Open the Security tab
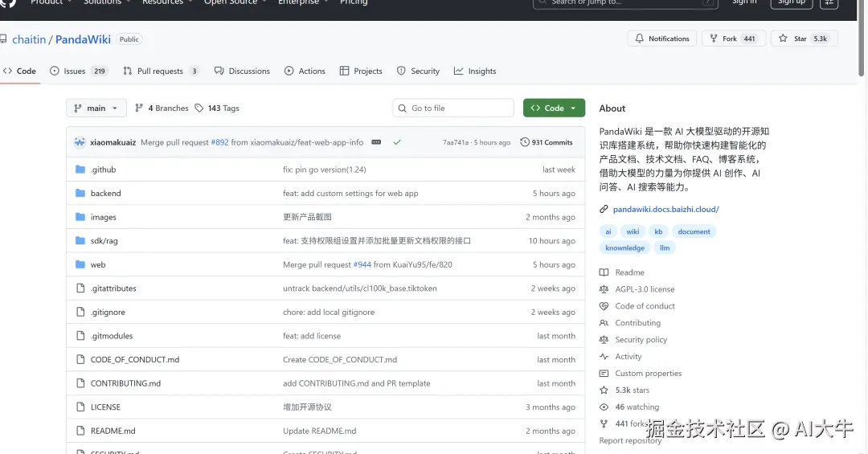Image resolution: width=868 pixels, height=454 pixels. (x=418, y=71)
